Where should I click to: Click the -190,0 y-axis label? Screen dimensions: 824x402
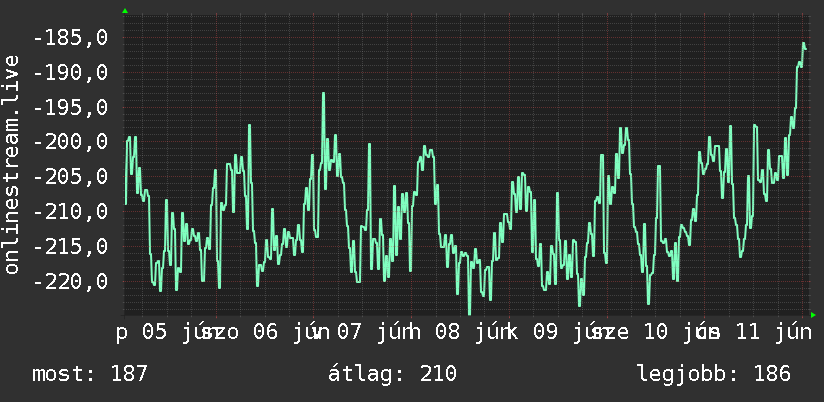coord(70,73)
